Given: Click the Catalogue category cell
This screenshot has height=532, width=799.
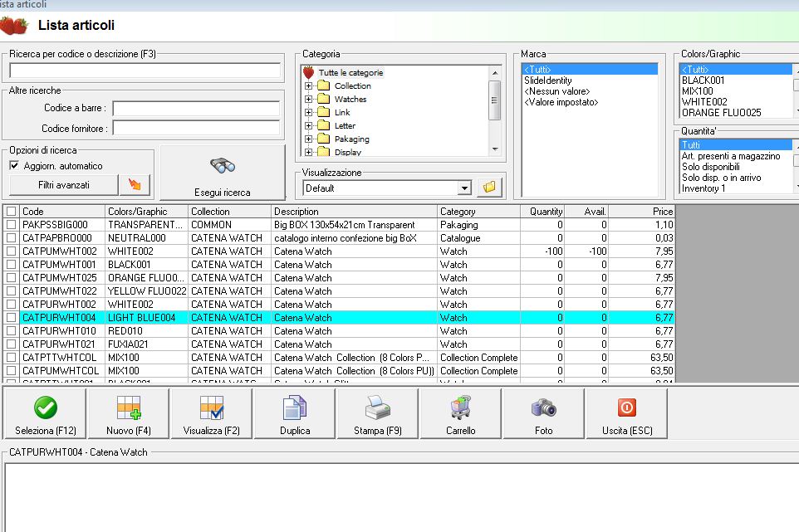Looking at the screenshot, I should (x=479, y=237).
